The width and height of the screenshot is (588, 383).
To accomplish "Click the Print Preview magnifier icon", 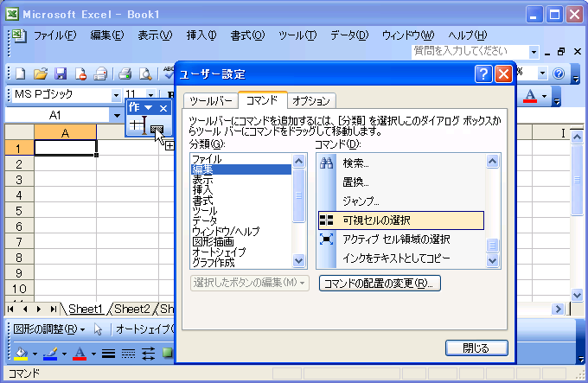I will (x=145, y=73).
